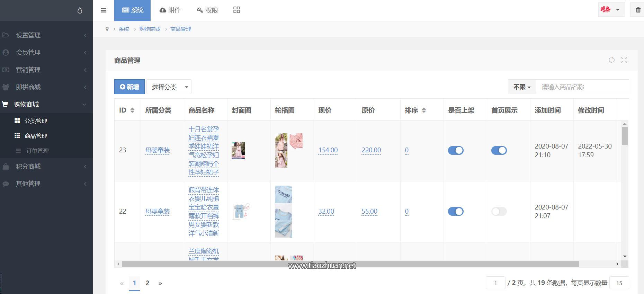Click the horizontal table scrollbar

pos(350,264)
